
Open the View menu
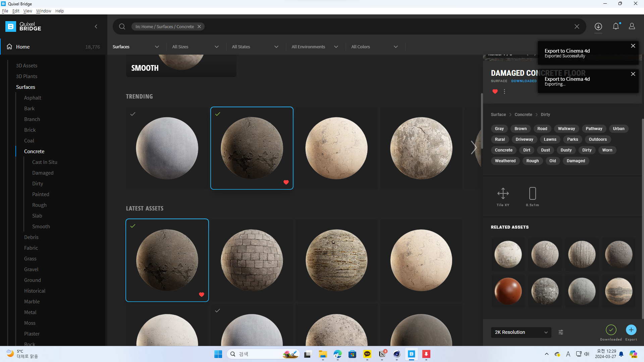pyautogui.click(x=28, y=11)
